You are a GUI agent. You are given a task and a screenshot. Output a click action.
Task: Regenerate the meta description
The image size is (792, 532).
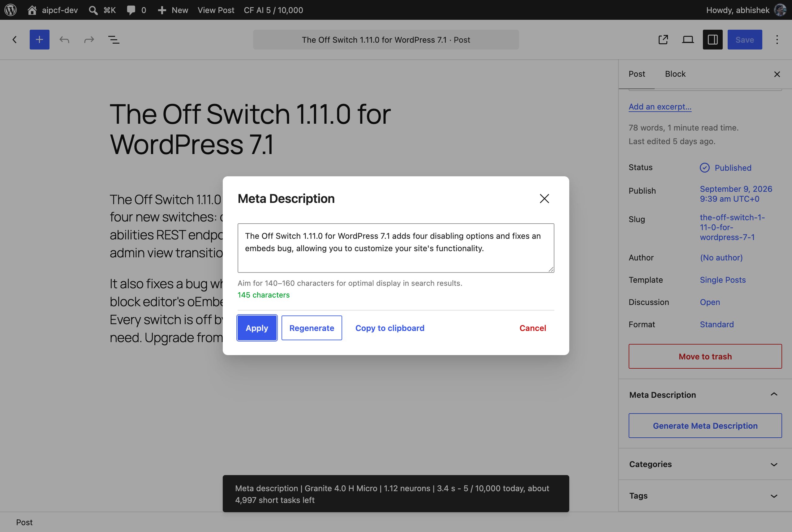point(312,328)
